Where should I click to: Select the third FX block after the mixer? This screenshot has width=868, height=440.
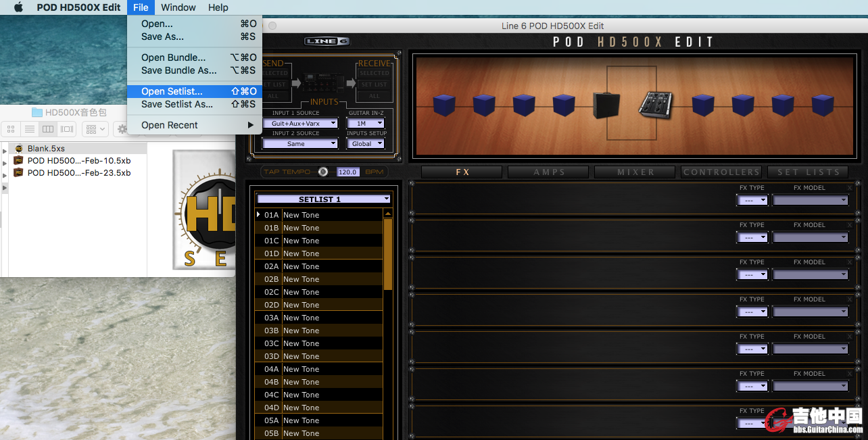click(783, 106)
